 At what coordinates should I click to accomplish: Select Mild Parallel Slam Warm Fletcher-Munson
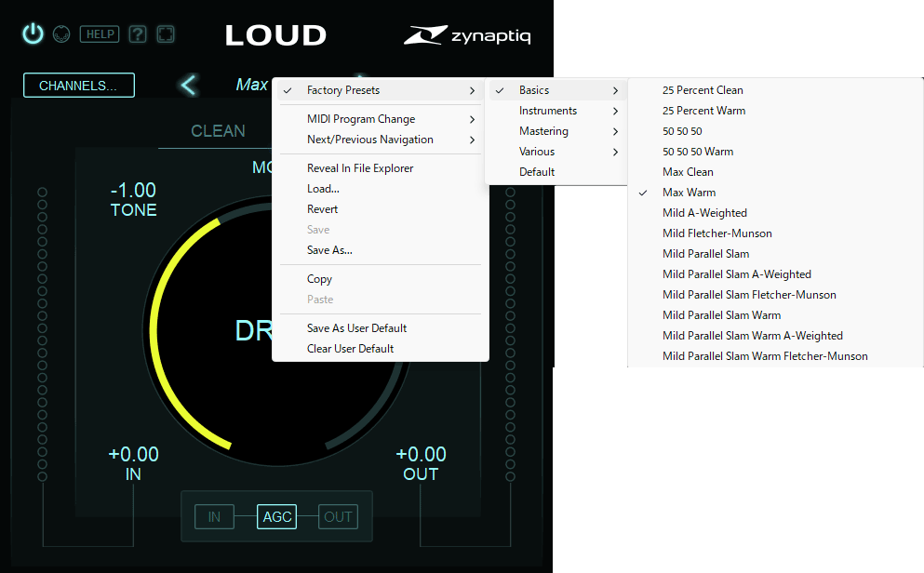(x=775, y=356)
